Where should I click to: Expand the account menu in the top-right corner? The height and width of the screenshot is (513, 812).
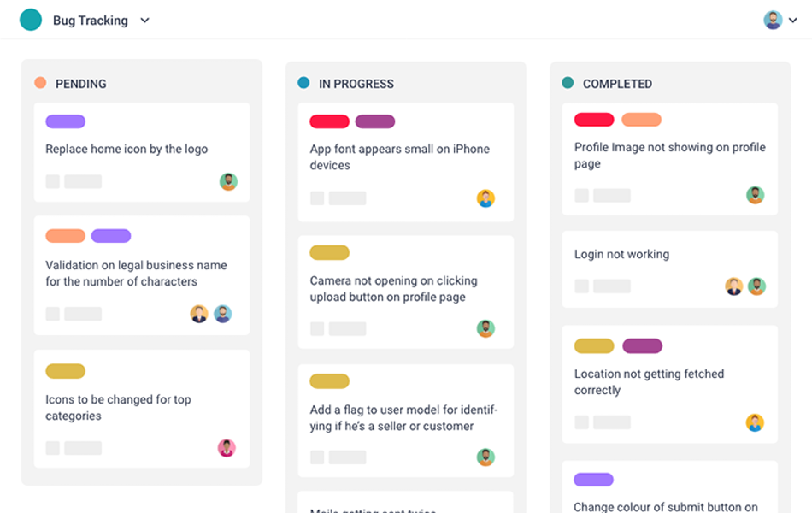point(795,20)
